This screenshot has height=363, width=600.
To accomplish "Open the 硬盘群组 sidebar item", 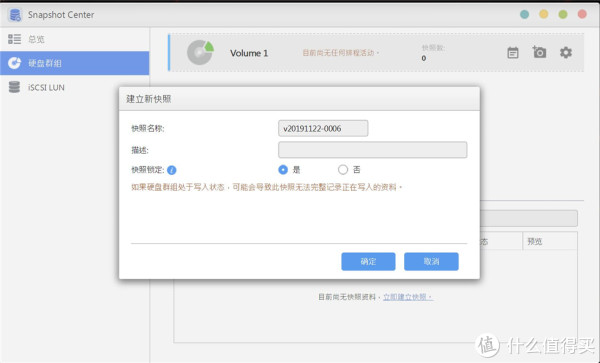I will pos(75,63).
